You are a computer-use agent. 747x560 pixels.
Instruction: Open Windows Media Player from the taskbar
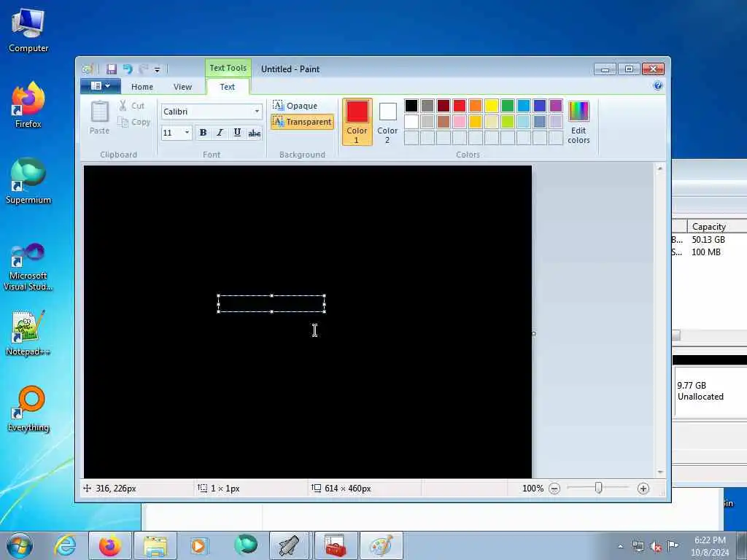tap(198, 545)
